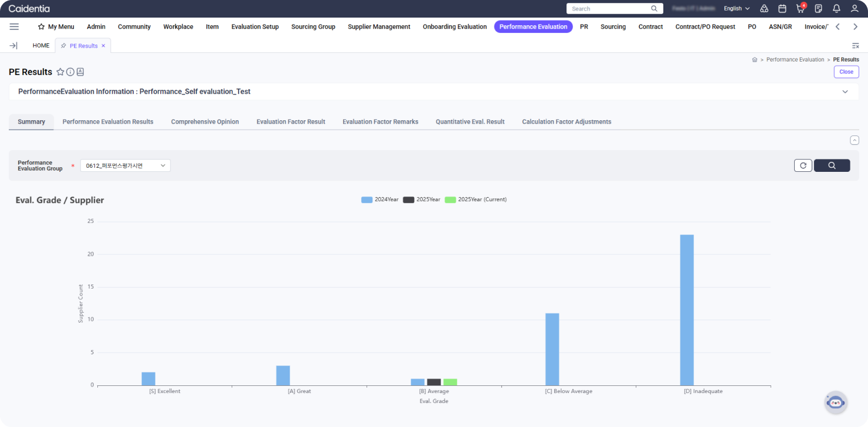The width and height of the screenshot is (868, 427).
Task: Expand PerformanceEvaluation Information panel
Action: (845, 91)
